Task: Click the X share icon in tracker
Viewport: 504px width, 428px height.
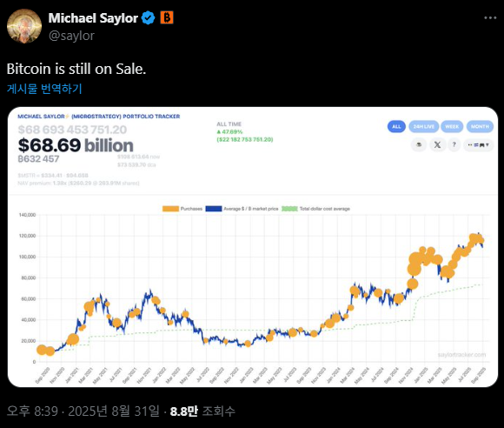Action: pos(437,144)
